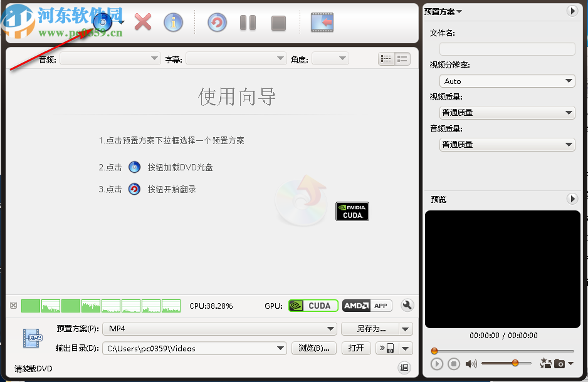Load a DVD using the blue disc toolbar icon

(102, 21)
